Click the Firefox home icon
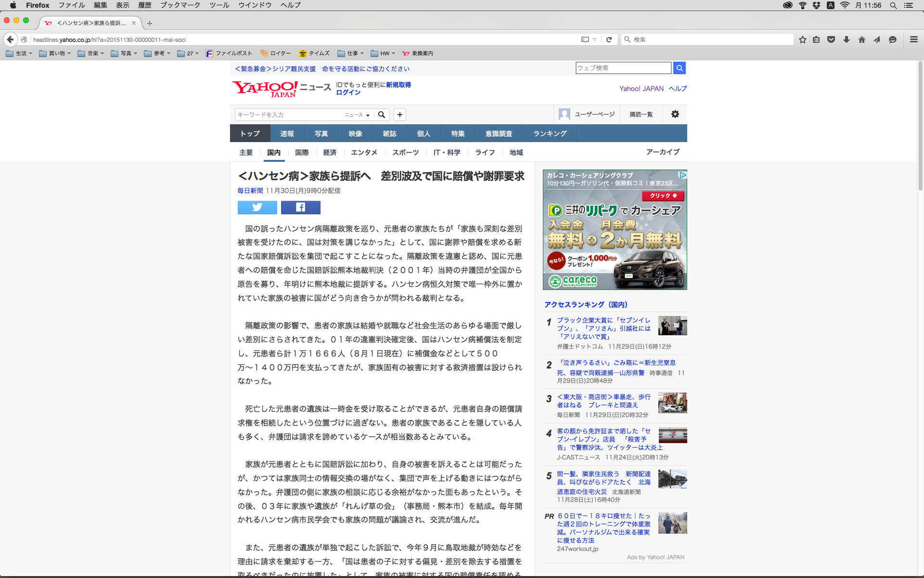The image size is (924, 578). click(861, 39)
